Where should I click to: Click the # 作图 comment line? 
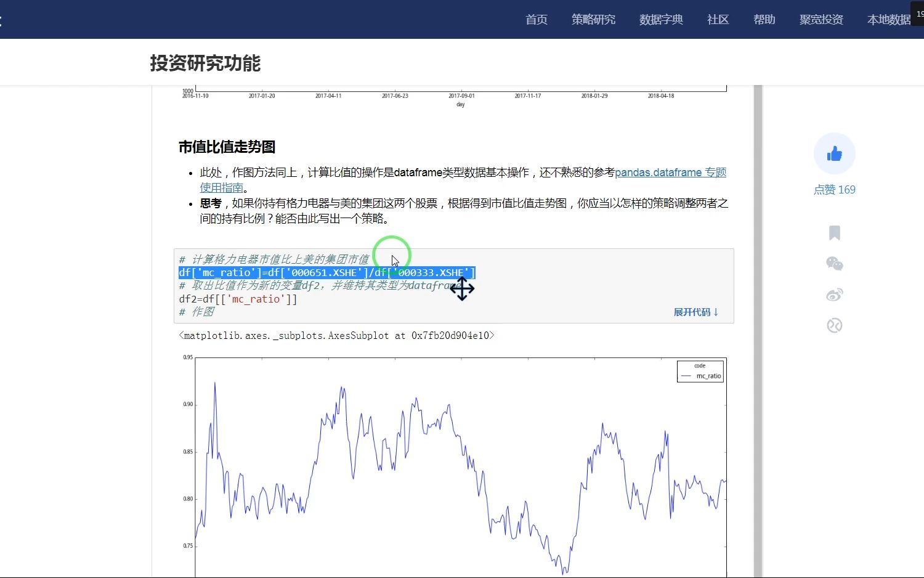click(x=197, y=312)
